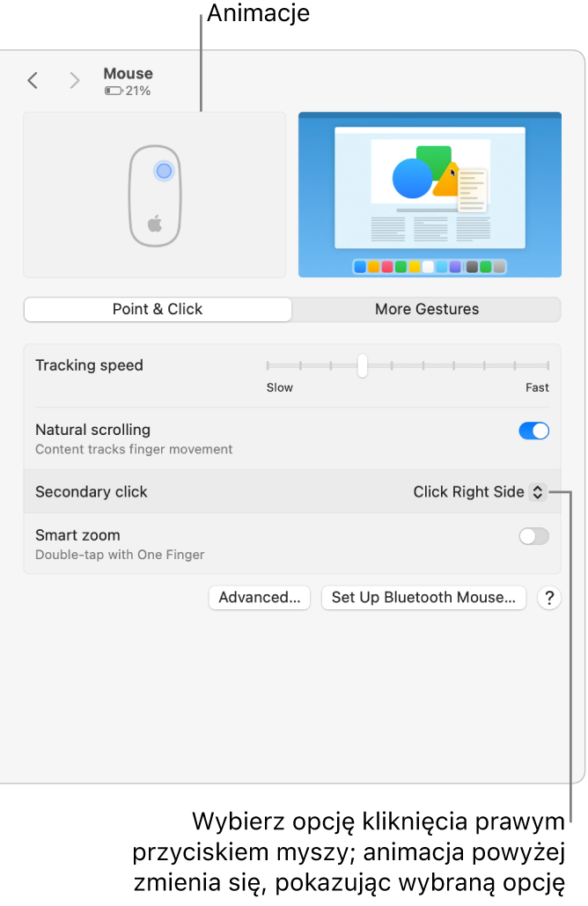
Task: Switch to the More Gestures tab
Action: [427, 309]
